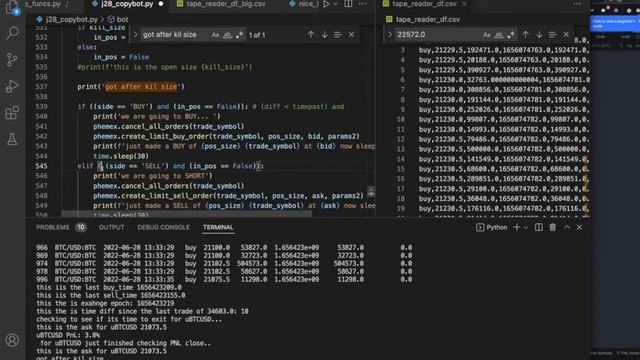Kill the terminal with trash icon
Viewport: 640px width, 360px height.
[553, 227]
